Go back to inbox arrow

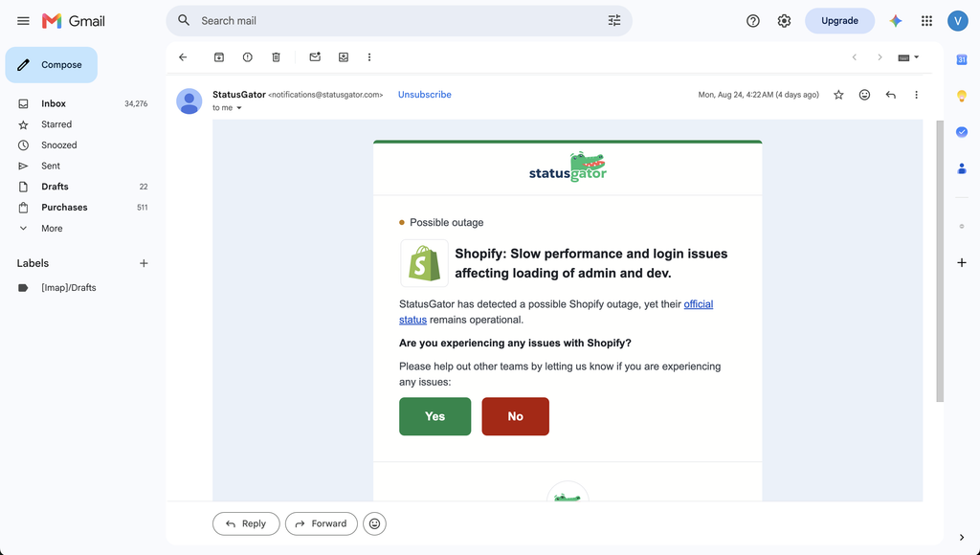(183, 57)
